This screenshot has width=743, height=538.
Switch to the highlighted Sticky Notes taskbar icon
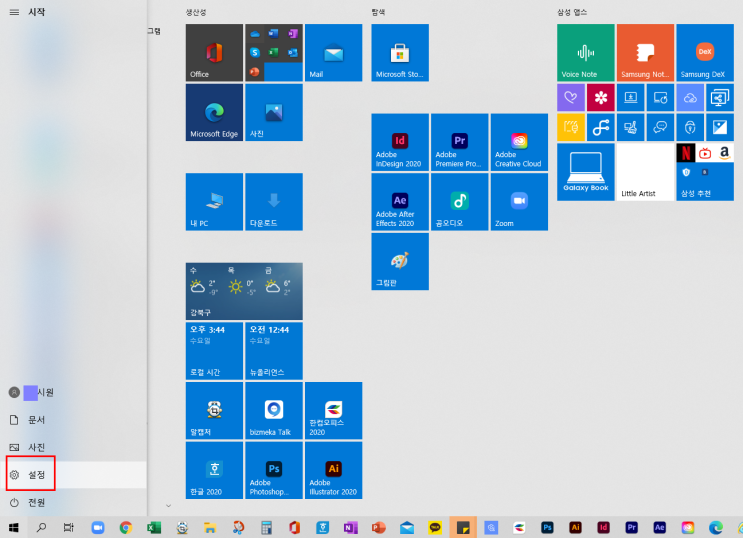click(463, 527)
